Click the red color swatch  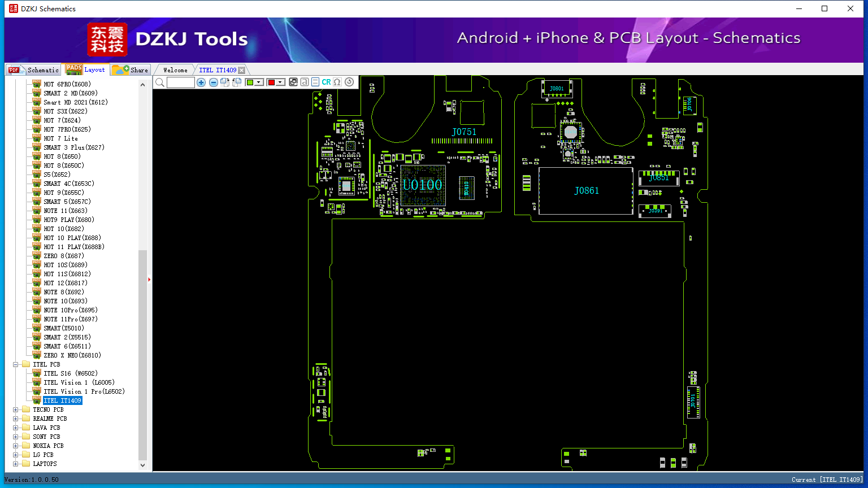(x=271, y=82)
